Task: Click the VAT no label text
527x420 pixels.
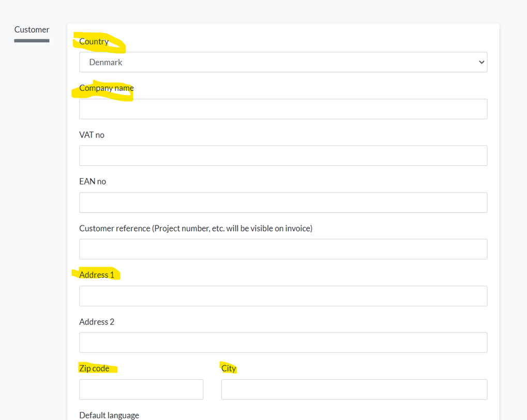Action: [92, 135]
